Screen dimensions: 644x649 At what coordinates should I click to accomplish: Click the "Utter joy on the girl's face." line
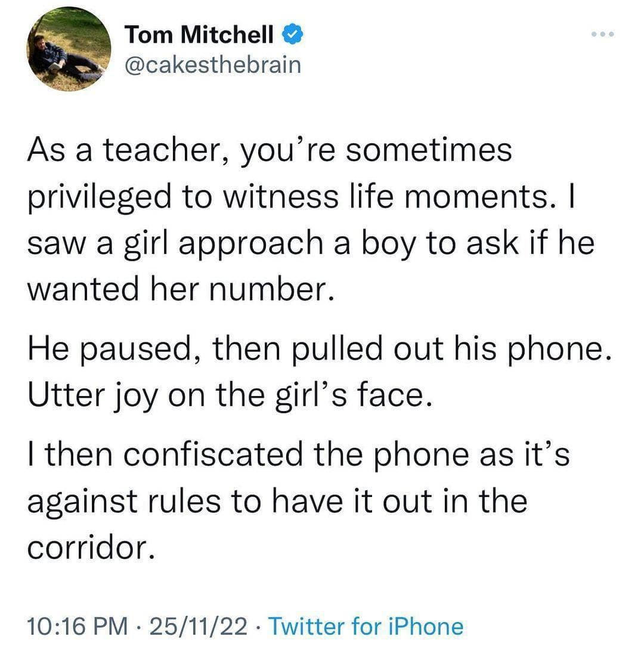[228, 396]
